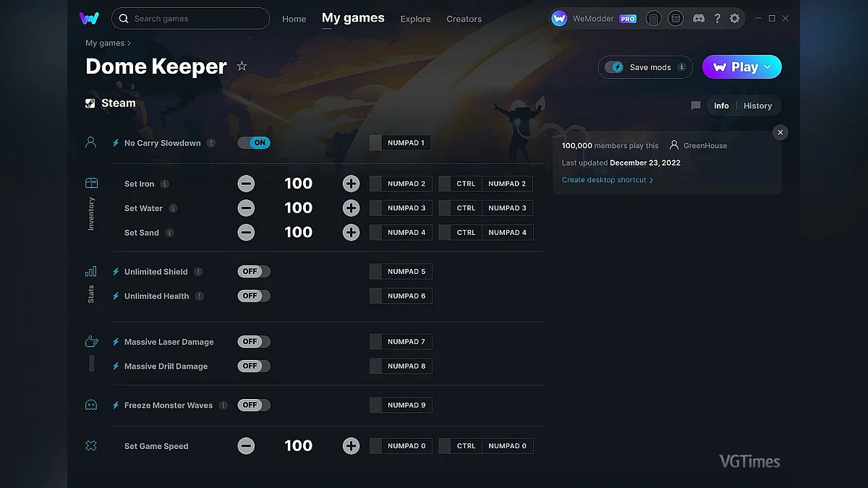Click the Search games field
868x488 pixels.
(190, 18)
